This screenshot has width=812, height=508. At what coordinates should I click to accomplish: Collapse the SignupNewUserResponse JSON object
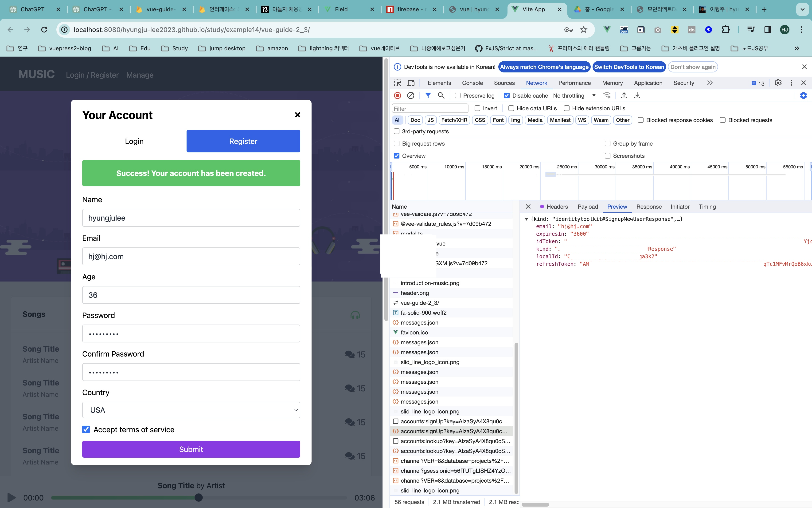pyautogui.click(x=526, y=219)
